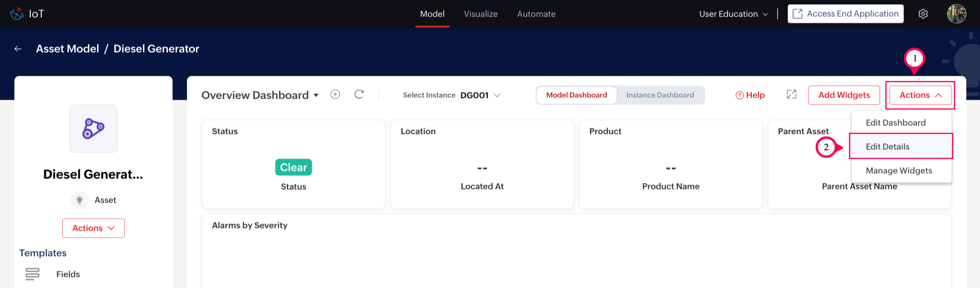Screen dimensions: 980x288
Task: Click the Fields template icon
Action: 32,274
